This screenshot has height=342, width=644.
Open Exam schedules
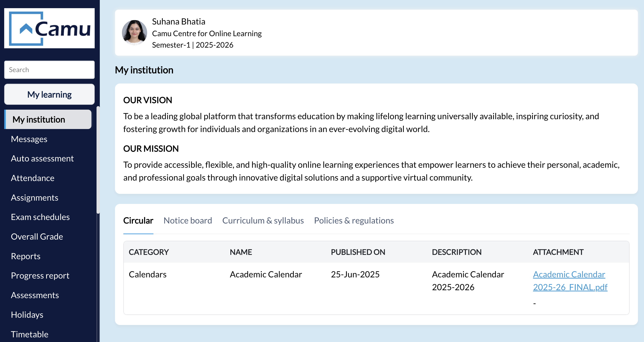[x=40, y=217]
